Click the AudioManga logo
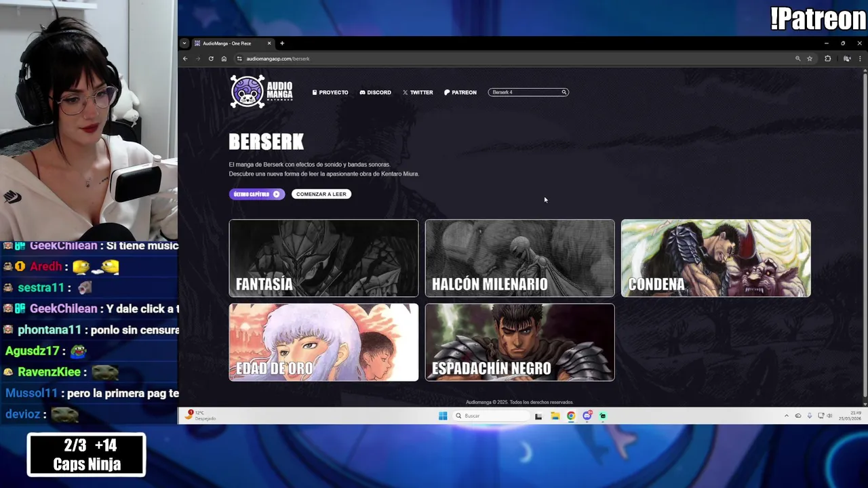Viewport: 868px width, 488px height. pyautogui.click(x=262, y=91)
